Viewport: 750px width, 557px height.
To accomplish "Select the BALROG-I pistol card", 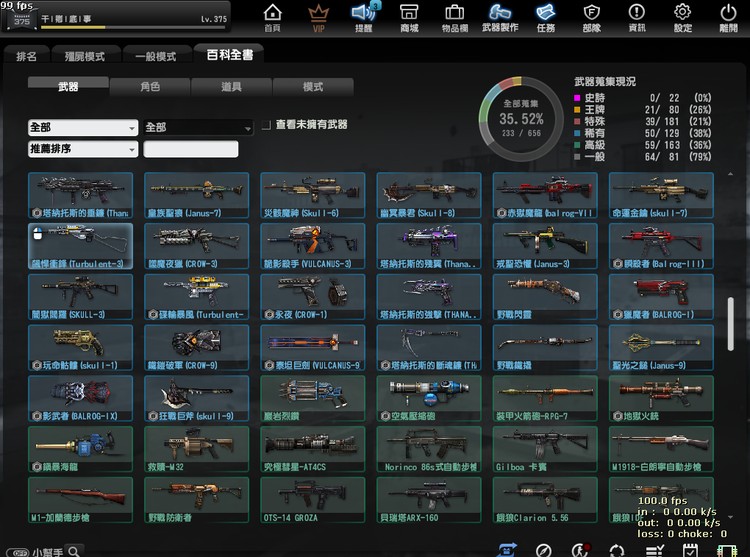I will tap(662, 296).
